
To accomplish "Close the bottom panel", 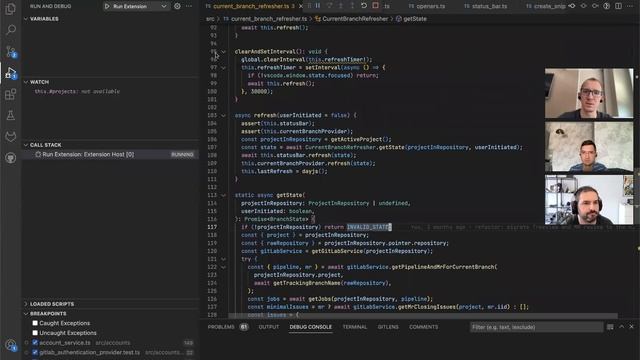I will [631, 327].
